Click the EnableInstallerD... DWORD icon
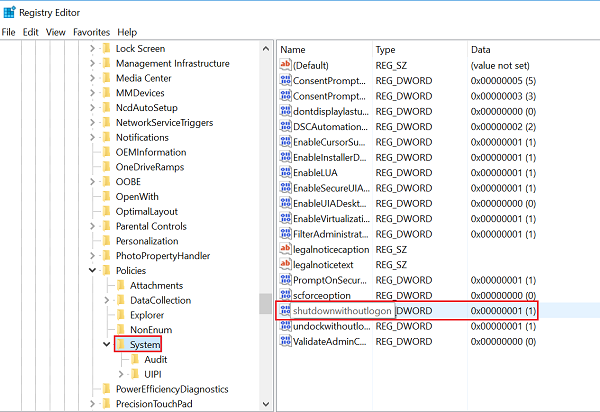The height and width of the screenshot is (412, 600). tap(285, 157)
